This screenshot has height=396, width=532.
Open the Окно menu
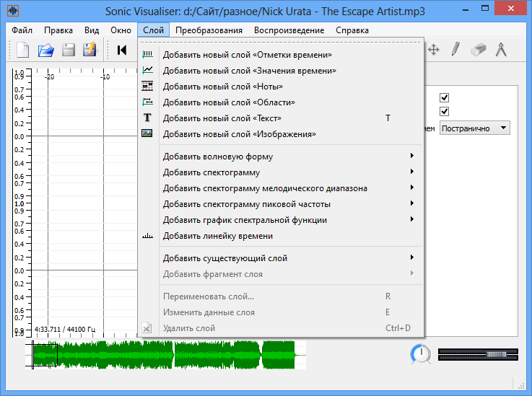121,30
